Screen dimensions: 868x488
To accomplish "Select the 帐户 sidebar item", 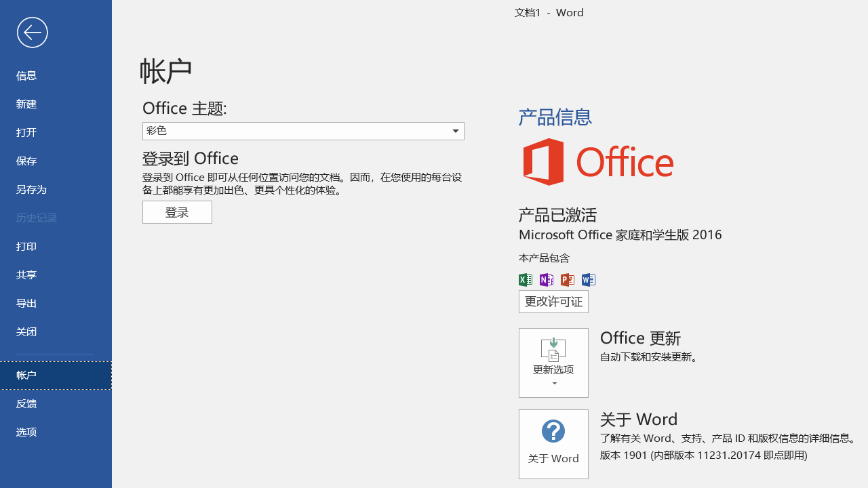I will [x=56, y=375].
